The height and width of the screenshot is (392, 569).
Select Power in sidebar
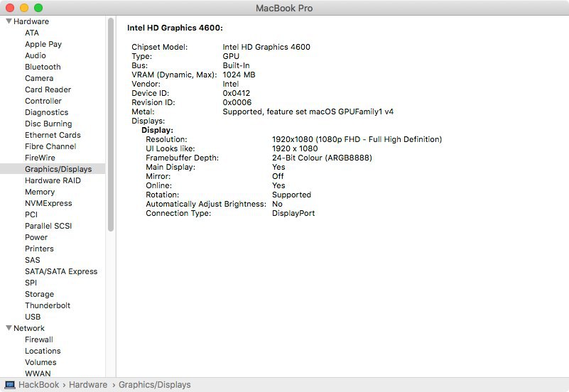[36, 237]
